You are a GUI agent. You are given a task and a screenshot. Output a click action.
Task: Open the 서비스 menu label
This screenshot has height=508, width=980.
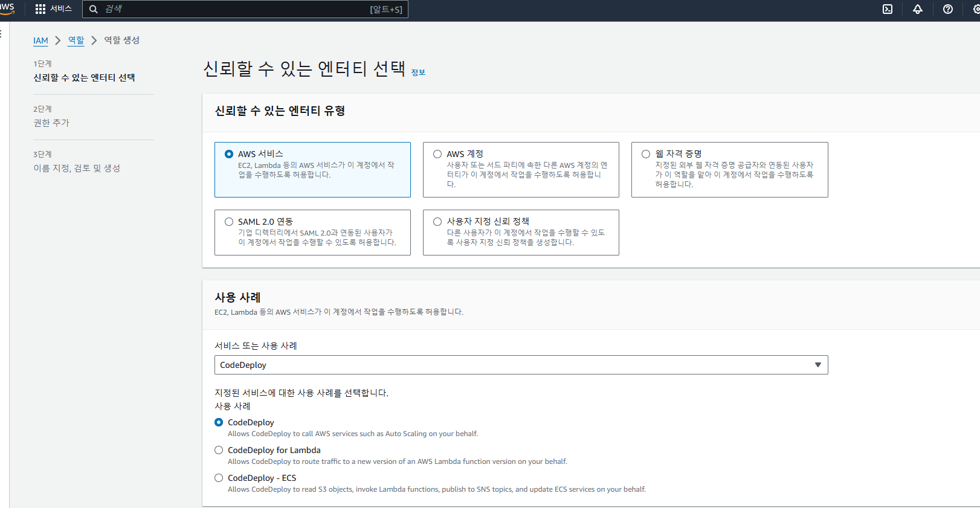pyautogui.click(x=61, y=8)
